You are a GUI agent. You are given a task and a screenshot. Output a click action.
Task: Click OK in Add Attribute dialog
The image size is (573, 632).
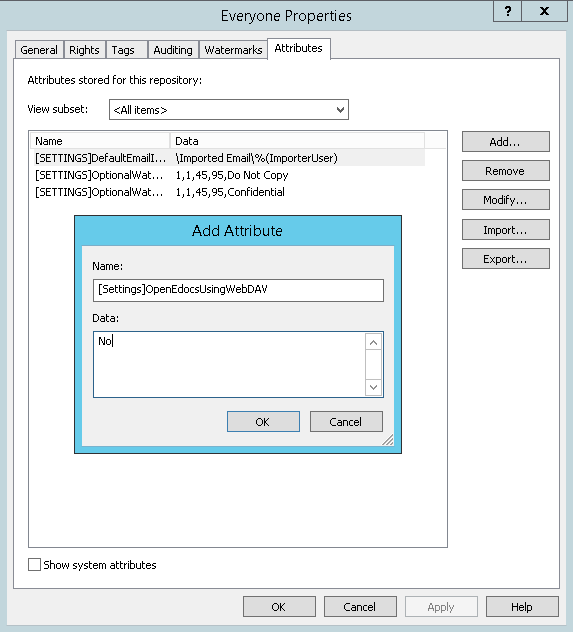[263, 422]
